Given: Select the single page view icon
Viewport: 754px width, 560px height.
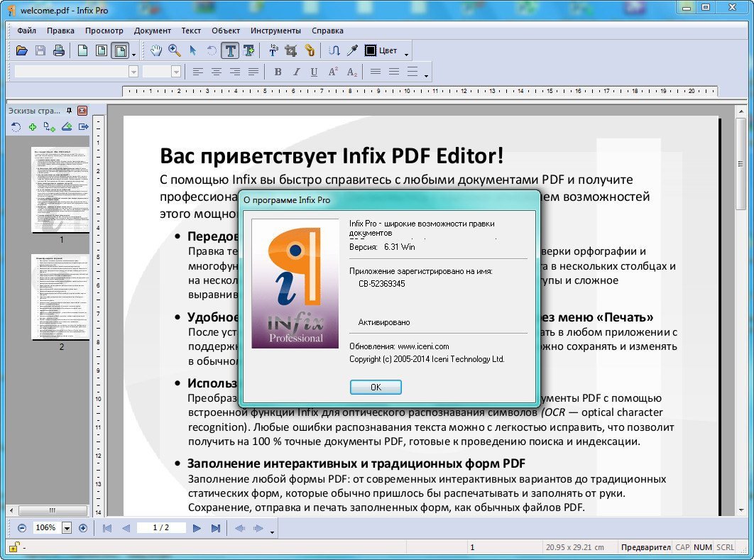Looking at the screenshot, I should [x=82, y=50].
